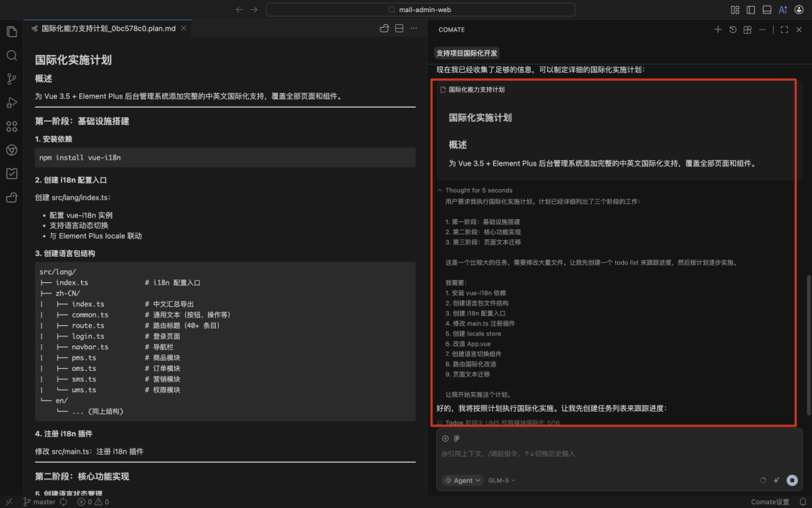Open the editor more actions ellipsis
Screen dimensions: 812x508
pyautogui.click(x=414, y=29)
